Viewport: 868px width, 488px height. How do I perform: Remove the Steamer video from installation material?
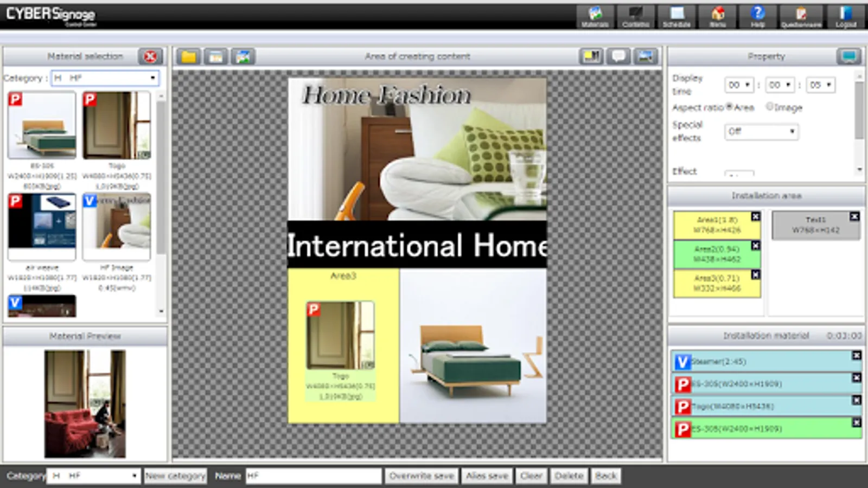pos(857,356)
